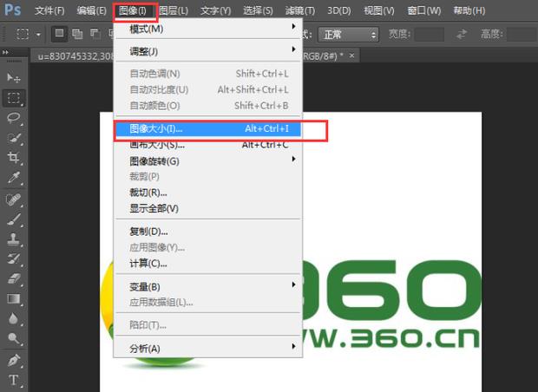Click Add to selection icon
The width and height of the screenshot is (538, 392).
[x=77, y=34]
